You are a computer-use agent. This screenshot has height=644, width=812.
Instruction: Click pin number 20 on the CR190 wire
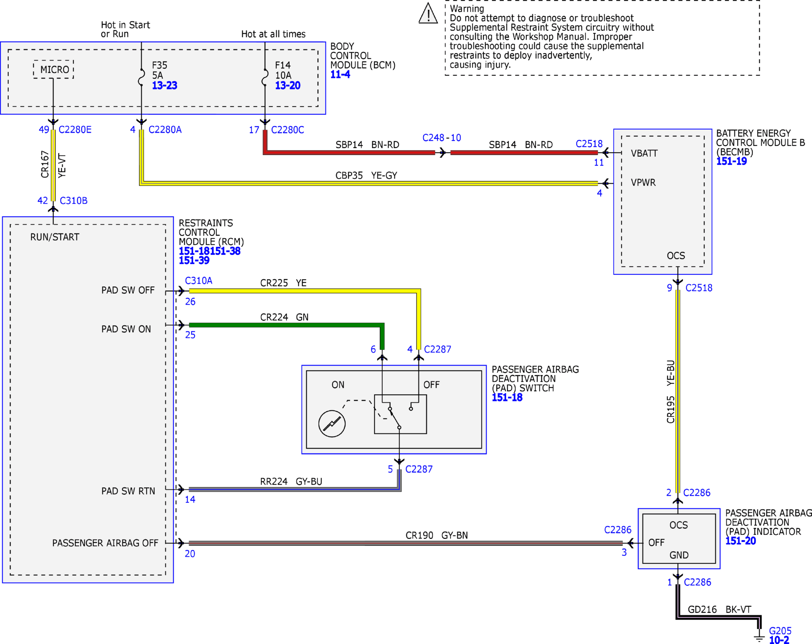190,554
